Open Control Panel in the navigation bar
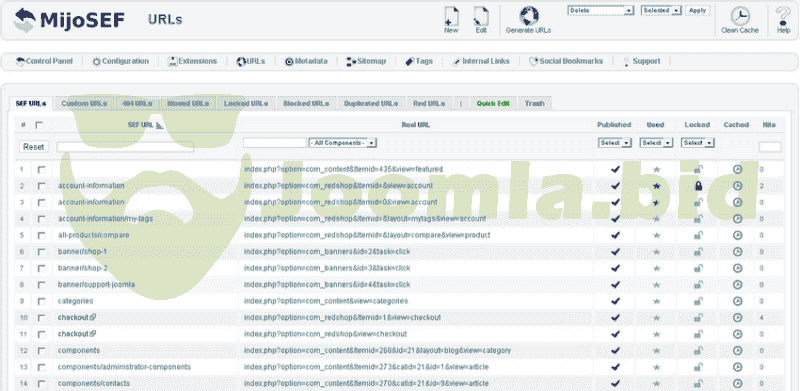 click(x=44, y=61)
